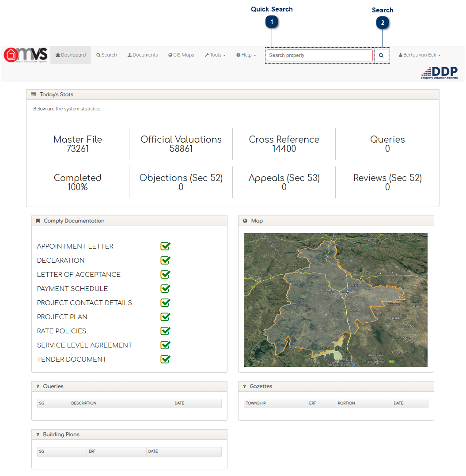Click the SG column header in Building Plans
This screenshot has height=476, width=466.
tap(62, 451)
